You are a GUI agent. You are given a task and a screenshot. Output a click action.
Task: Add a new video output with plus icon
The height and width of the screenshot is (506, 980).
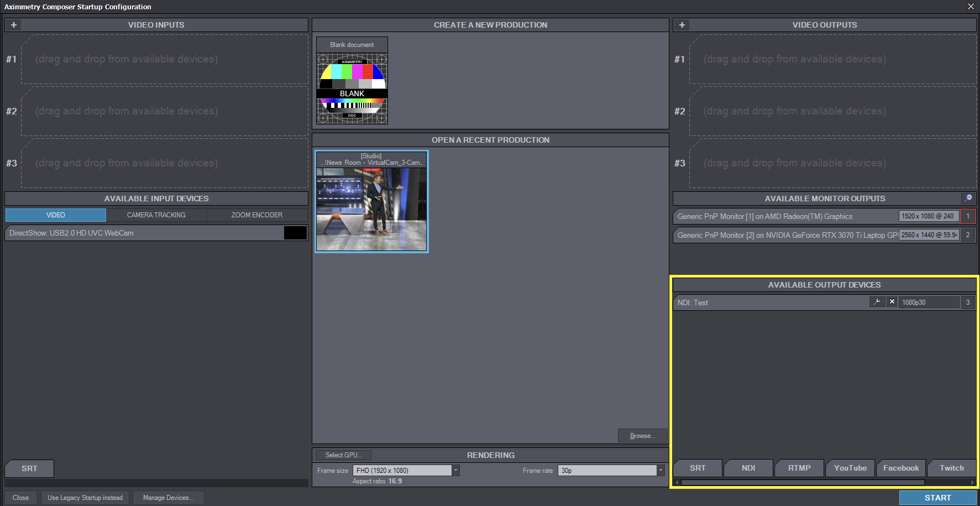(682, 25)
